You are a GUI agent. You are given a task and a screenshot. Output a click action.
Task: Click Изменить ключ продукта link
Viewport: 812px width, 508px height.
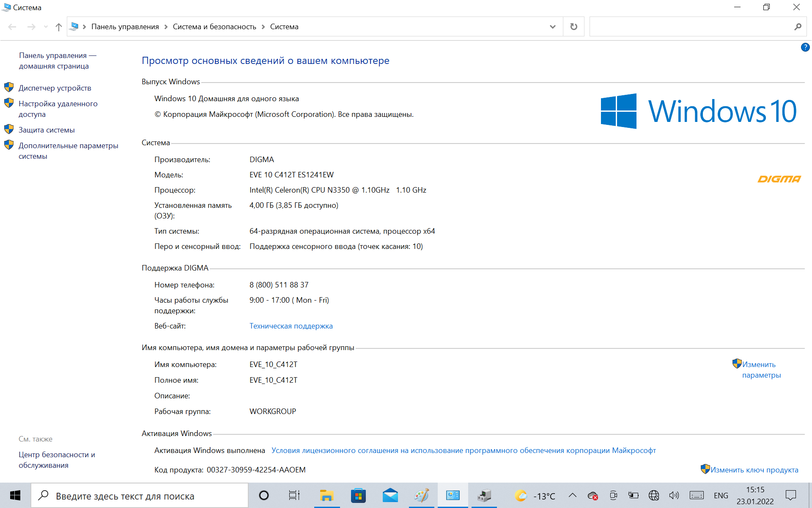click(x=754, y=470)
